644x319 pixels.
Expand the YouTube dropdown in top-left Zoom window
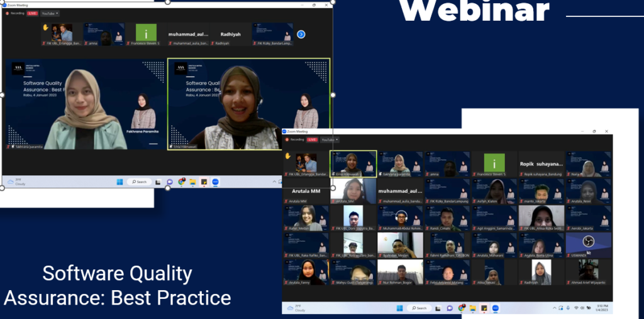(50, 13)
